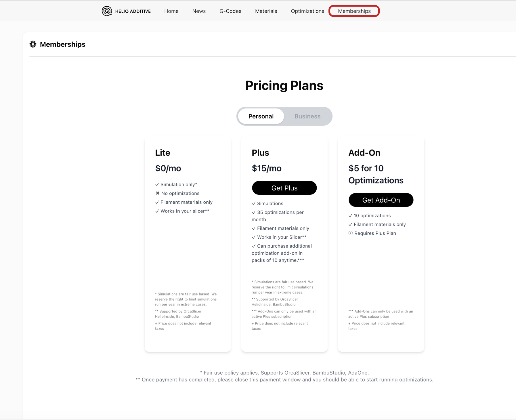The width and height of the screenshot is (516, 420).
Task: Click the HELIO ADDITIVE brand name
Action: click(x=133, y=11)
